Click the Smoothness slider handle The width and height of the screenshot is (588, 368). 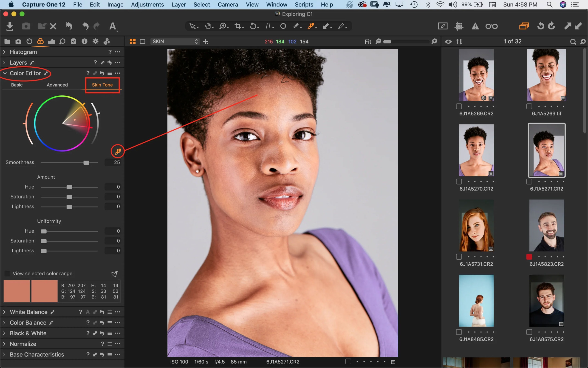tap(86, 163)
